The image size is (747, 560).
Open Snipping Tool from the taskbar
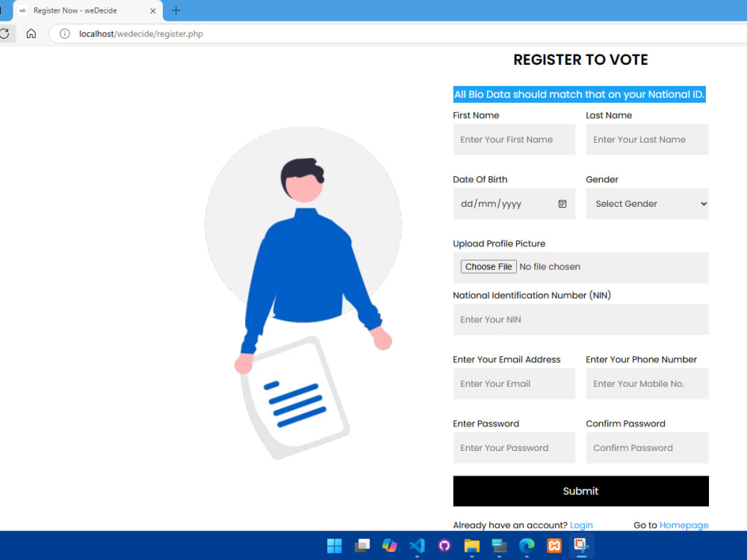pyautogui.click(x=581, y=546)
